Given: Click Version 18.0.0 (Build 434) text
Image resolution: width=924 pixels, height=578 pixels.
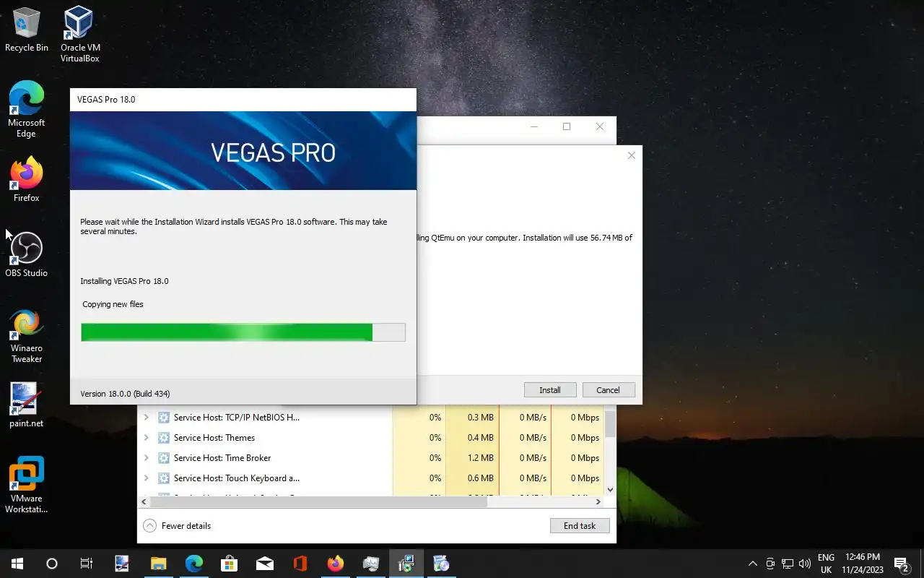Looking at the screenshot, I should [x=125, y=394].
